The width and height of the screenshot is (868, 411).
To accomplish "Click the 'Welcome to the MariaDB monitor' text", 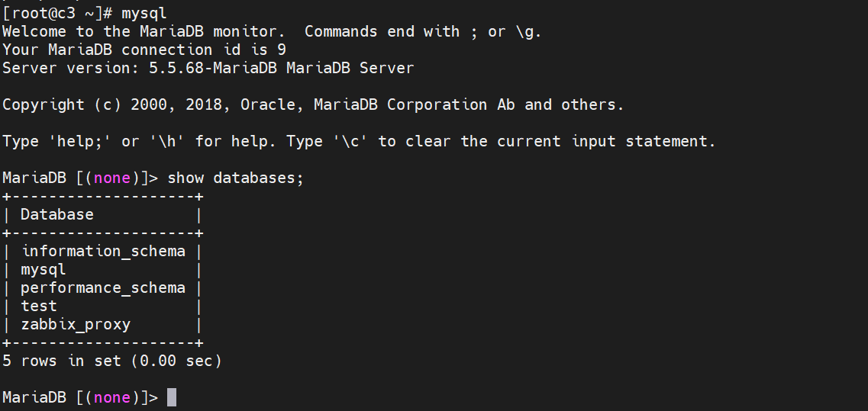I will click(x=144, y=31).
